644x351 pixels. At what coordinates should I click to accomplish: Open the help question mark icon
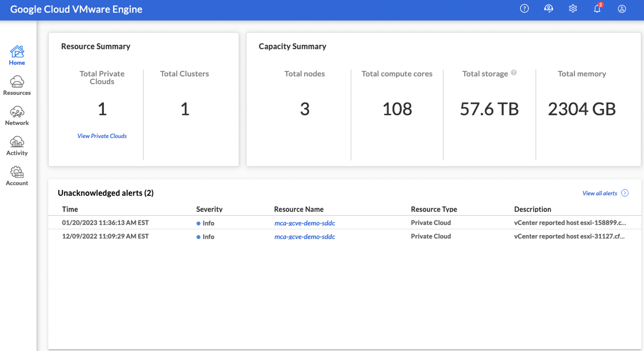[525, 9]
